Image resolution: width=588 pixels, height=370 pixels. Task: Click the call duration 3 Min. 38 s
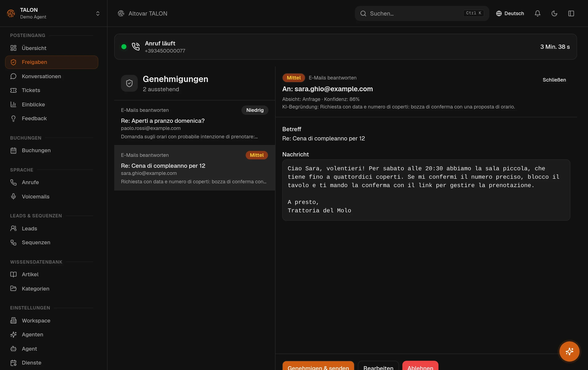click(x=555, y=47)
